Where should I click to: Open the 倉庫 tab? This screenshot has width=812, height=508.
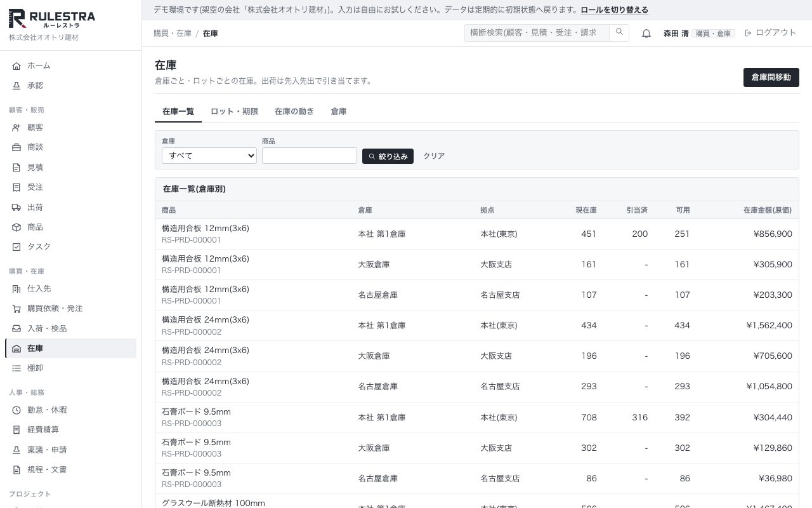click(x=339, y=111)
